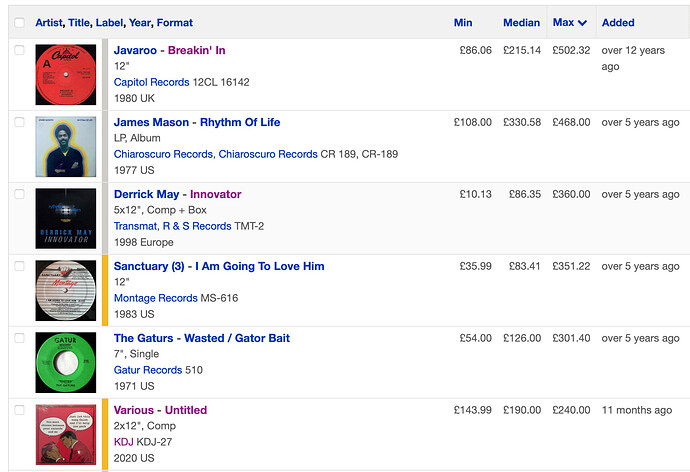Screen dimensions: 690x472
Task: Sort by Min price column
Action: tap(463, 22)
